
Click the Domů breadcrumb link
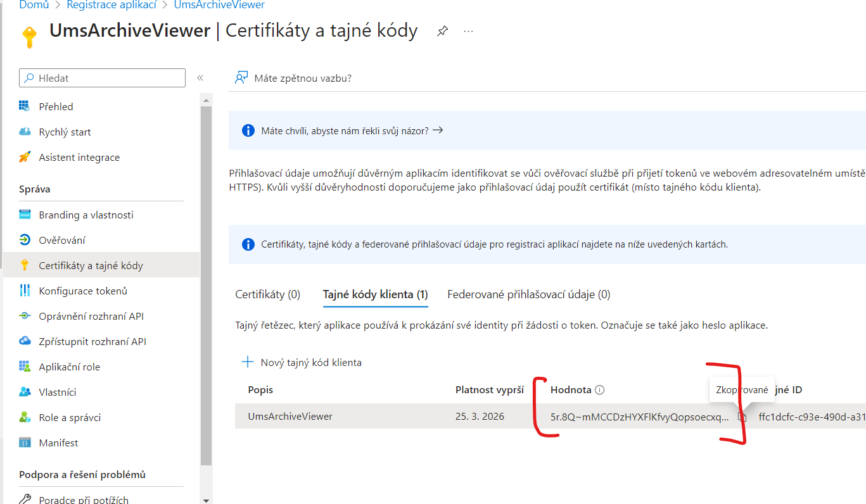tap(34, 5)
